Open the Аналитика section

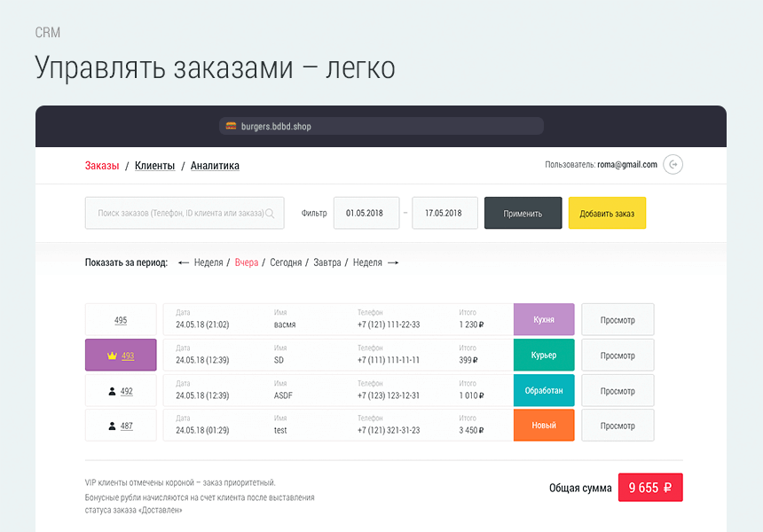tap(214, 165)
